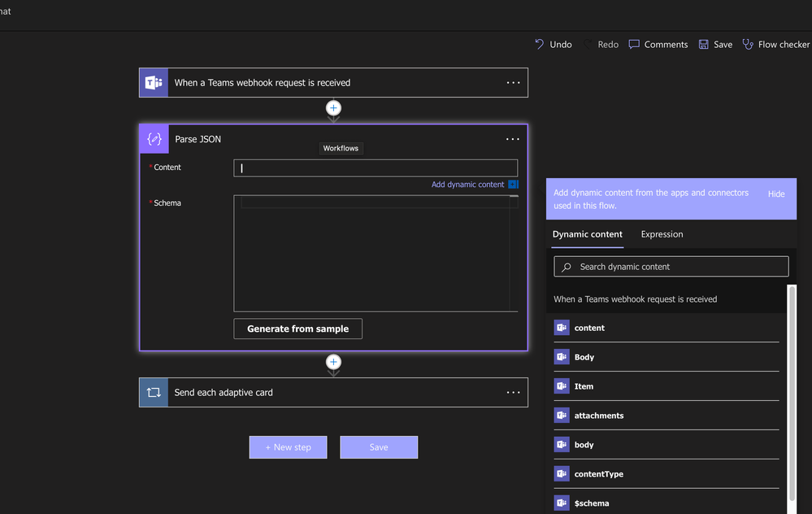Screen dimensions: 812x514
Task: Insert step via plus below Parse JSON
Action: pyautogui.click(x=333, y=362)
